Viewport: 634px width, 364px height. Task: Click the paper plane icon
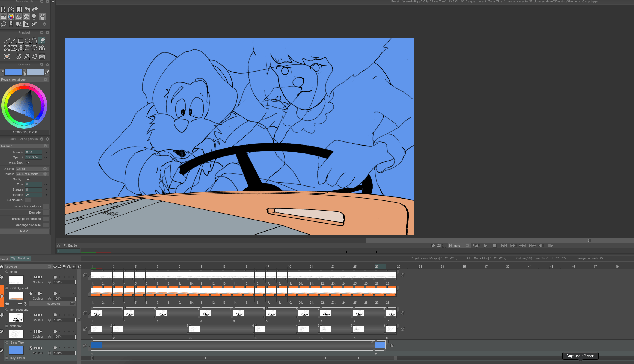pyautogui.click(x=34, y=24)
